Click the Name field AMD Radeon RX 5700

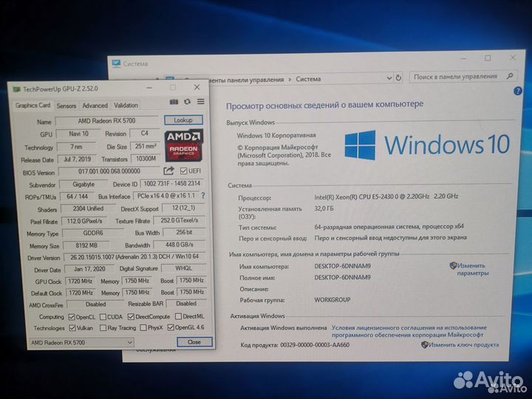tap(106, 120)
